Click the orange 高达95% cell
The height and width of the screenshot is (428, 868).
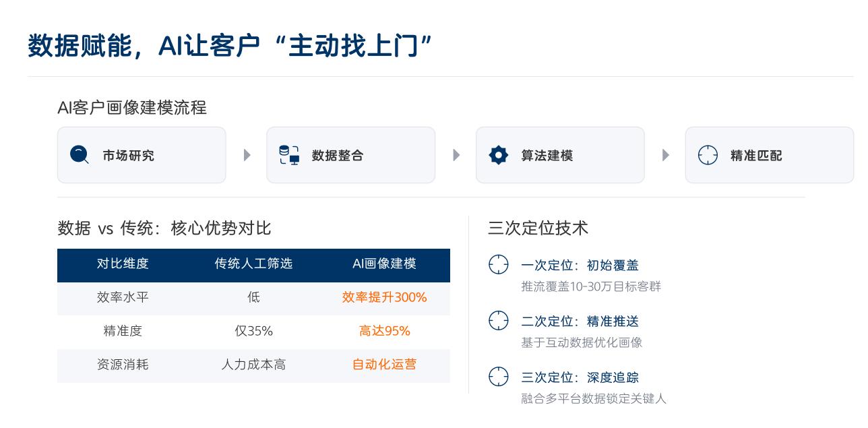[x=384, y=331]
